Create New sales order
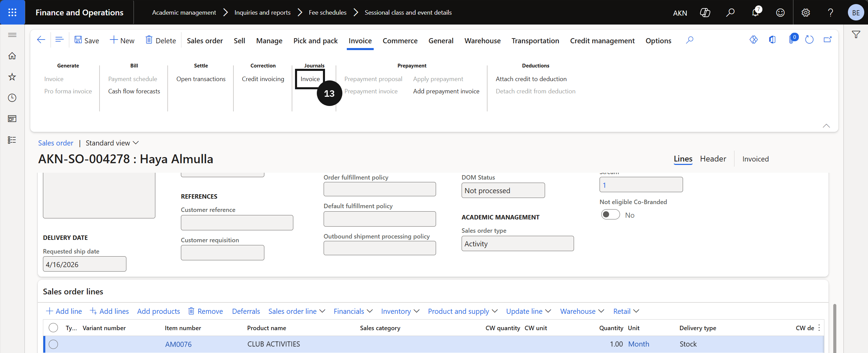Image resolution: width=868 pixels, height=353 pixels. tap(122, 40)
